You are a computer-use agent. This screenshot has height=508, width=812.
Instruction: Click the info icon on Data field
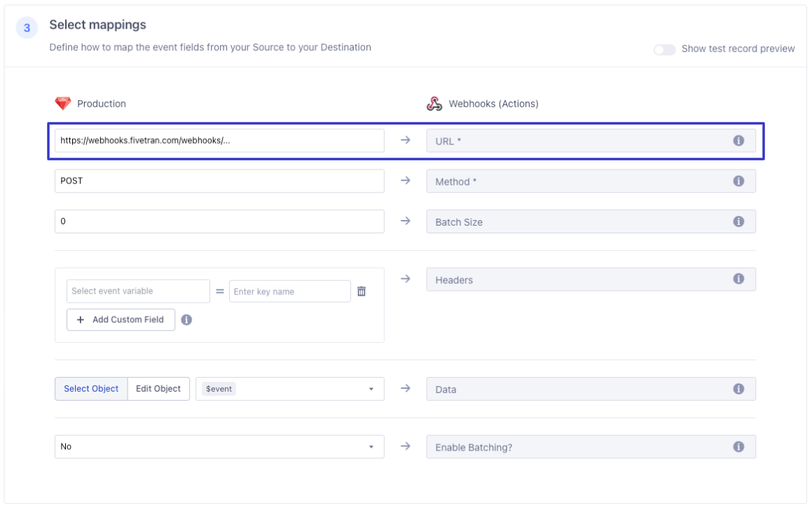click(x=738, y=388)
